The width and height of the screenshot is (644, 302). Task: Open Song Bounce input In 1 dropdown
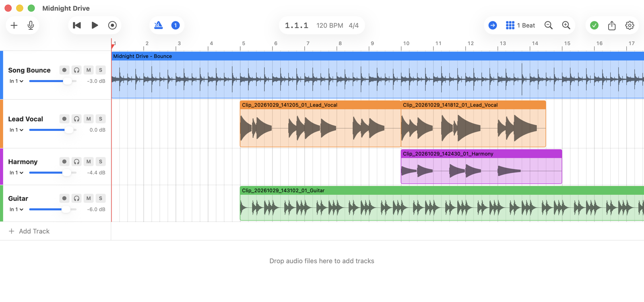pos(17,81)
